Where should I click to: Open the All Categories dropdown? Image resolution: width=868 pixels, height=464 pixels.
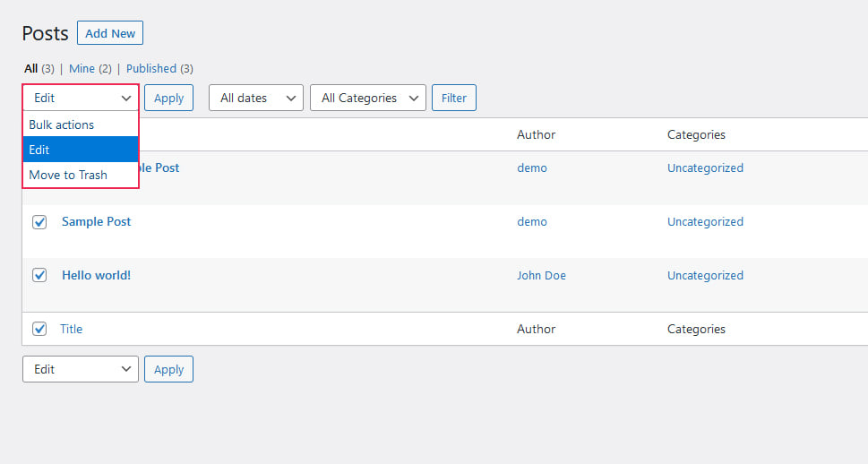coord(367,98)
